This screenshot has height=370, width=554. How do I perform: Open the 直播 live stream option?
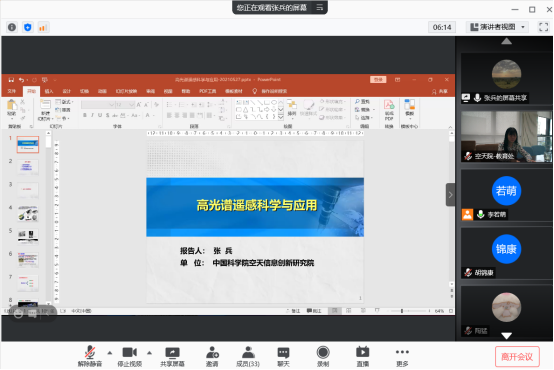click(x=363, y=357)
